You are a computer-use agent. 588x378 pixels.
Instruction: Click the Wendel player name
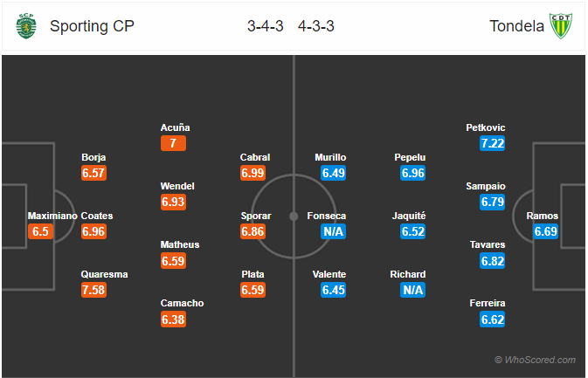coord(177,186)
